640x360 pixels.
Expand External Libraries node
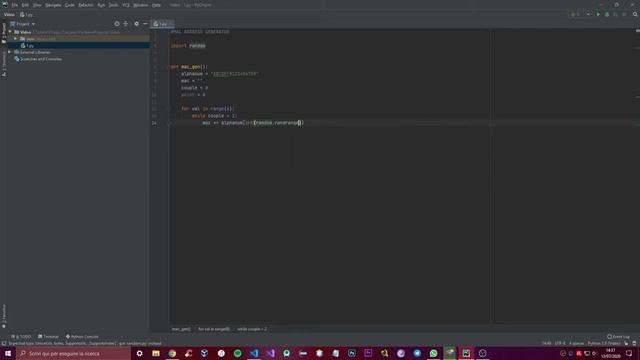click(x=10, y=52)
